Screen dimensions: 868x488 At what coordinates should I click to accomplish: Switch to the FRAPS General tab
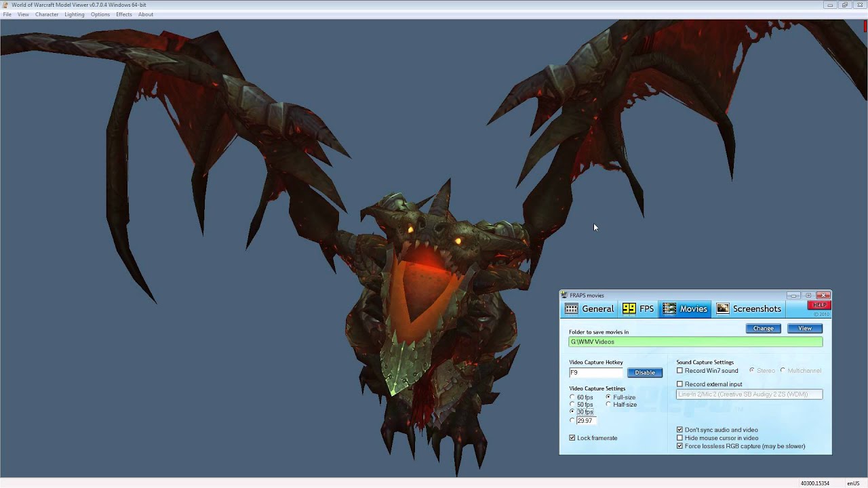point(590,308)
